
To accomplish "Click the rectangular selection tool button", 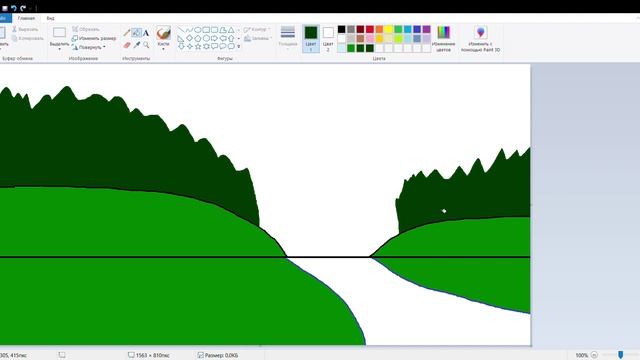I will (x=59, y=33).
